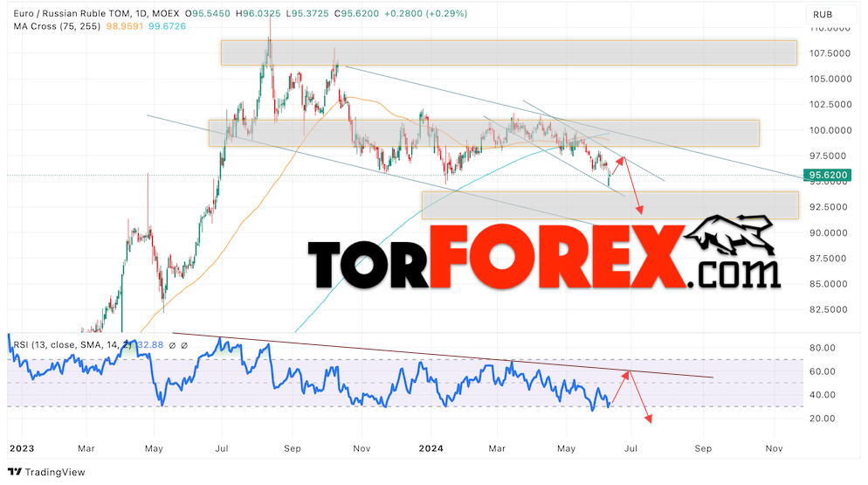Screen dimensions: 868x485
Task: Click the blue MA value 99.6726
Action: (x=167, y=26)
